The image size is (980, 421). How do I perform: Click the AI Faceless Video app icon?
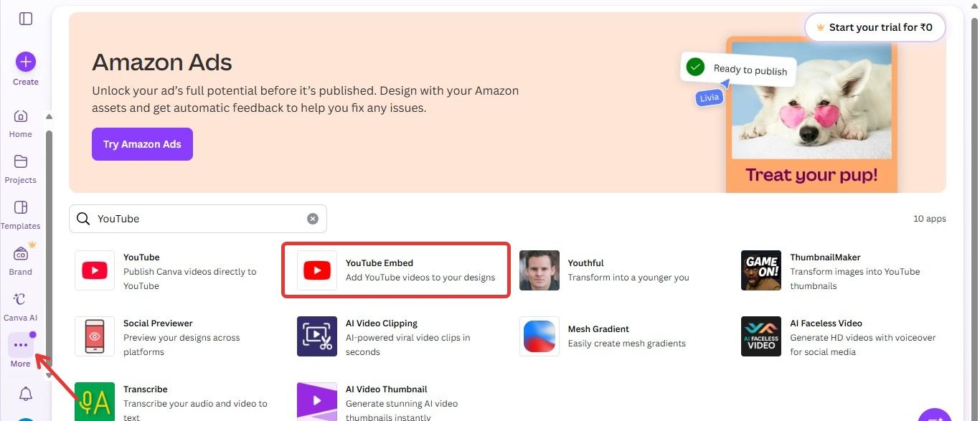(x=761, y=336)
